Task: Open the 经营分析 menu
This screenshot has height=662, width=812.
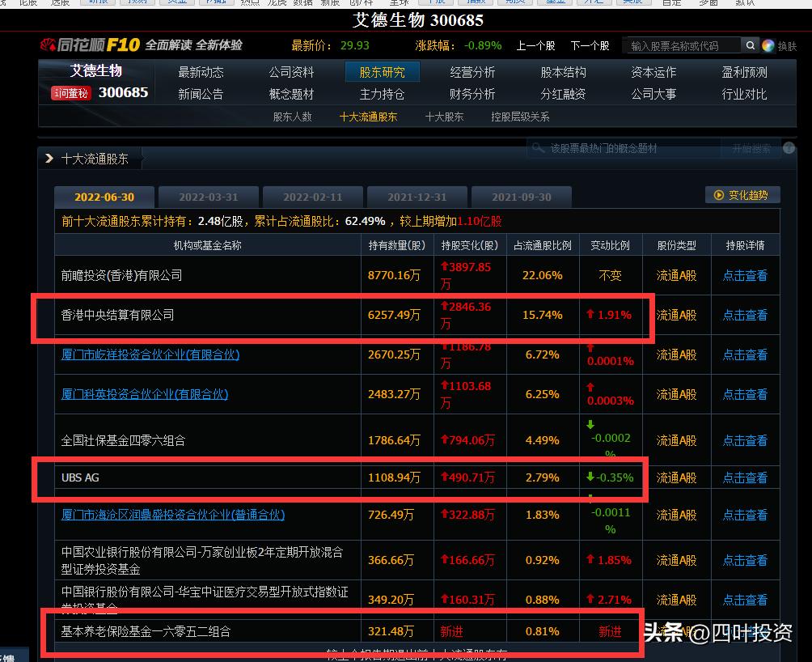Action: pos(472,72)
